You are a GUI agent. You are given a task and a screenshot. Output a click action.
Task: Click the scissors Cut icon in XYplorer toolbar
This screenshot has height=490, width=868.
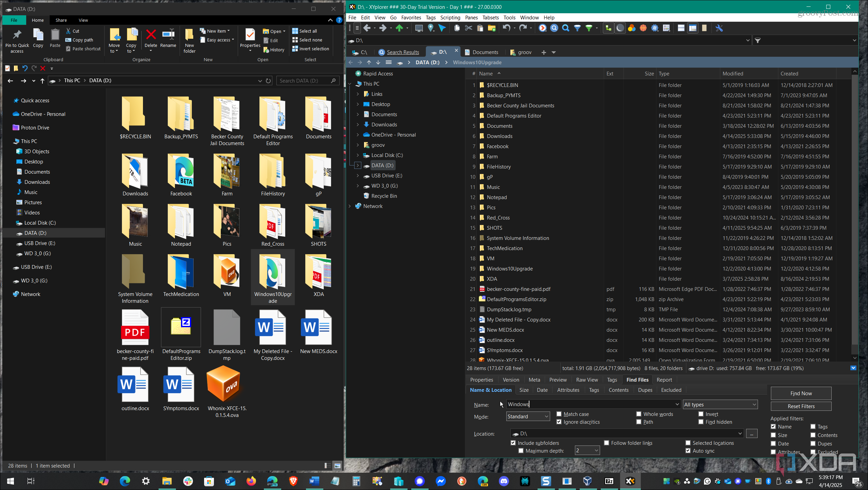[x=469, y=28]
